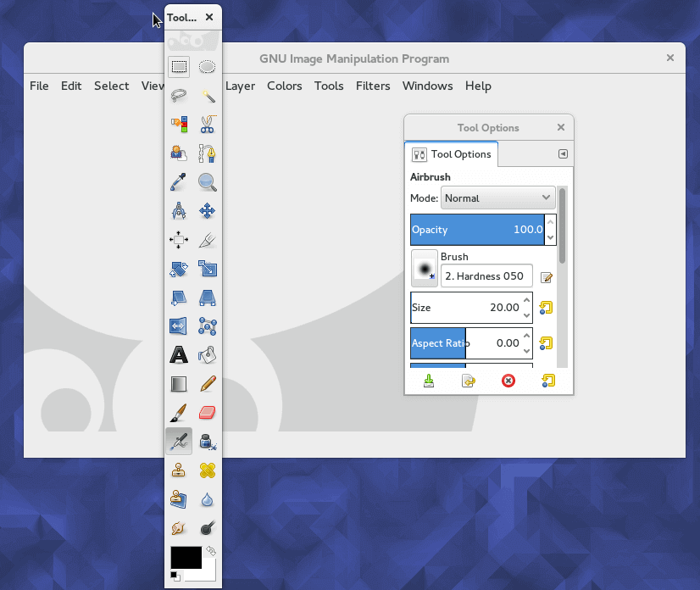Open the Tool Options tab configuration menu
The width and height of the screenshot is (700, 590).
click(563, 154)
